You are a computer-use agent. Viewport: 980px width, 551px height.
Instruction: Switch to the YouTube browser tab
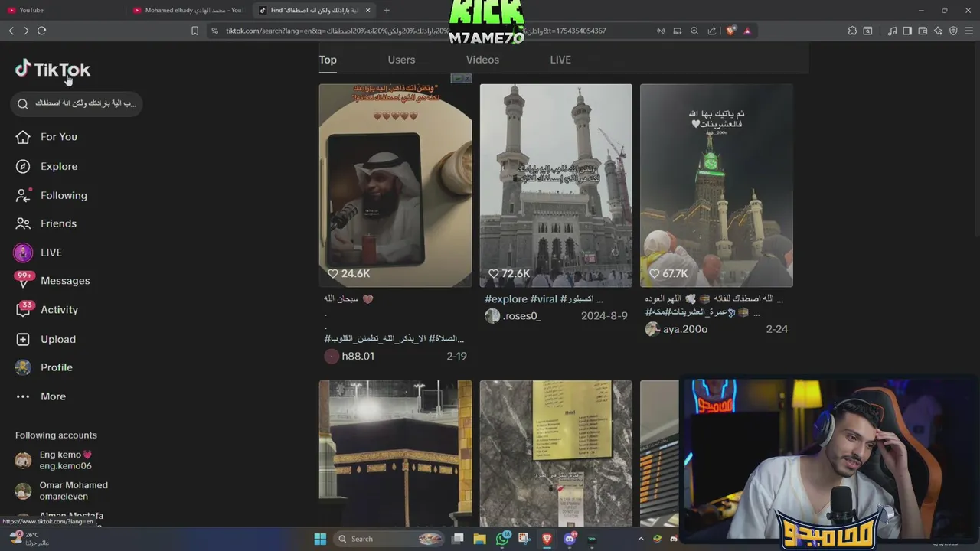coord(31,10)
